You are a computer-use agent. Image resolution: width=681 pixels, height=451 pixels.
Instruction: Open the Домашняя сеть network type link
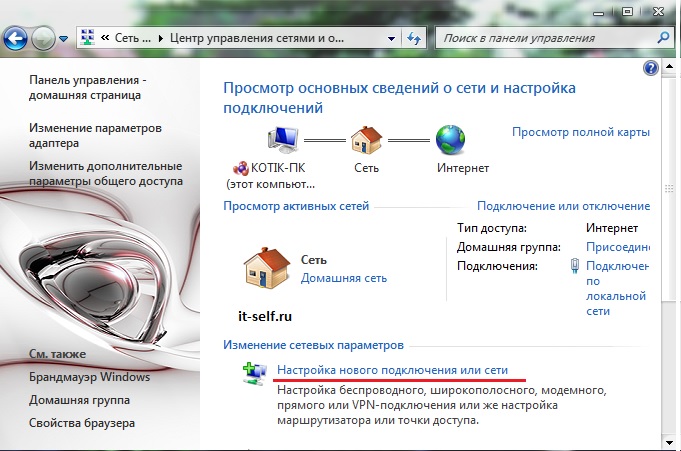coord(343,278)
